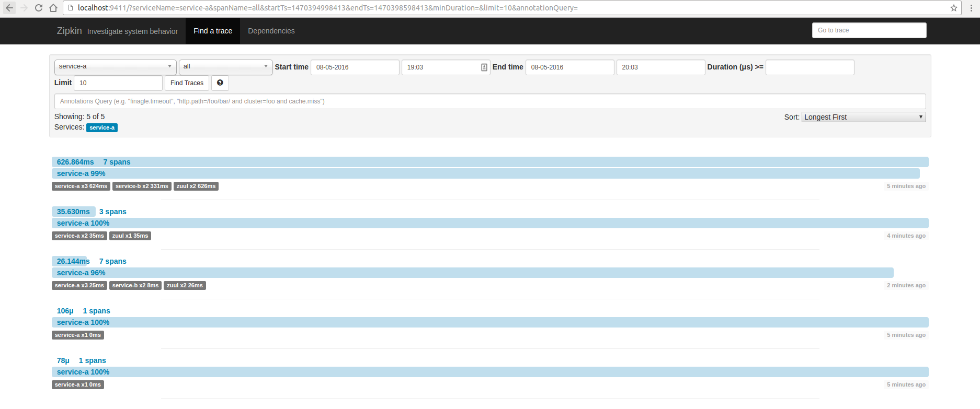Viewport: 980px width, 409px height.
Task: Click the Go to trace input
Action: tap(869, 30)
